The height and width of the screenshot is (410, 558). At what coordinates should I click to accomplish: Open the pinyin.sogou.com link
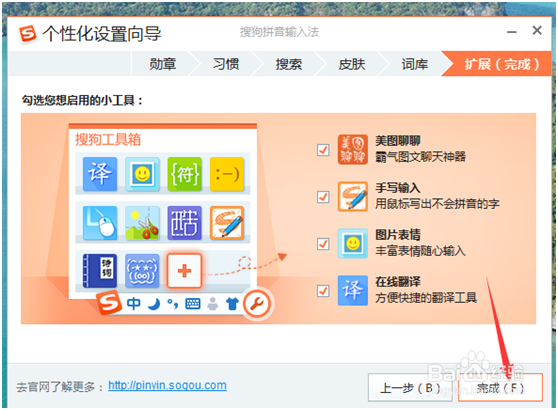pos(167,385)
